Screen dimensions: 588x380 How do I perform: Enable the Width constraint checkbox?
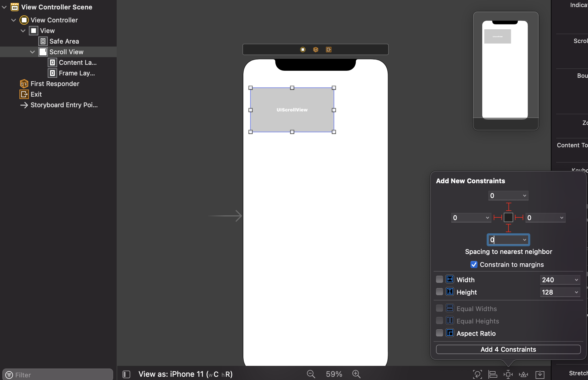click(x=439, y=279)
